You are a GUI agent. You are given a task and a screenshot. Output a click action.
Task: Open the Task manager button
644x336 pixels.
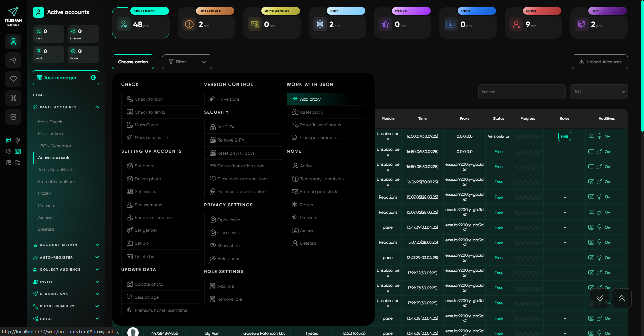click(66, 78)
